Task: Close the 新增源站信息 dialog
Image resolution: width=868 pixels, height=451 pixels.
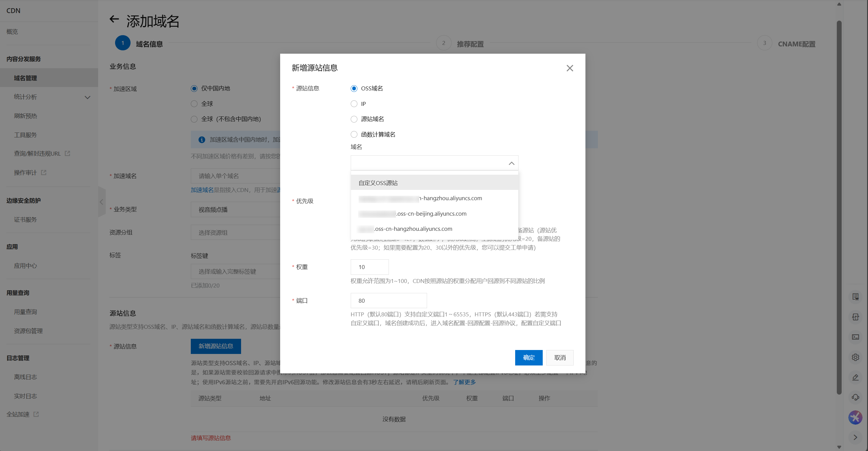Action: [x=569, y=68]
